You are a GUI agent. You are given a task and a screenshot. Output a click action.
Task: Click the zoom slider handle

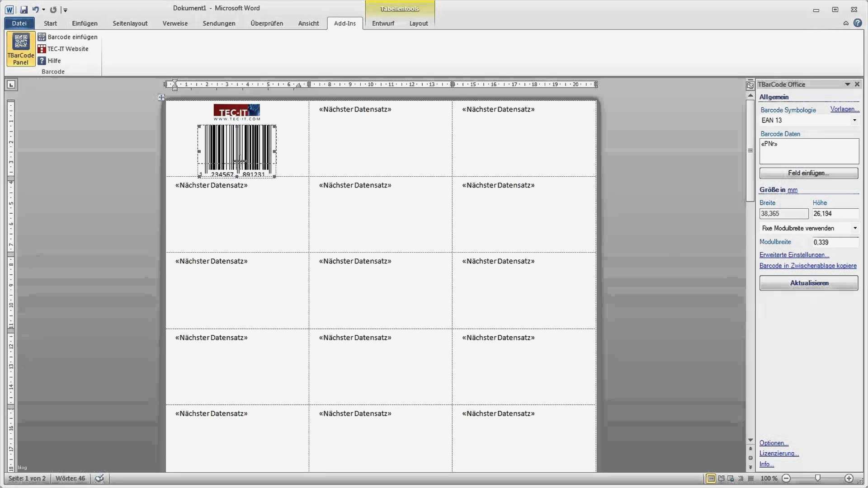pos(817,478)
